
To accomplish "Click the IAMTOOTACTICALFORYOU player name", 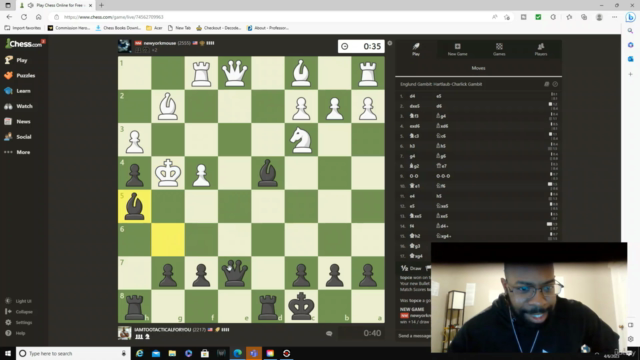I will click(x=162, y=329).
